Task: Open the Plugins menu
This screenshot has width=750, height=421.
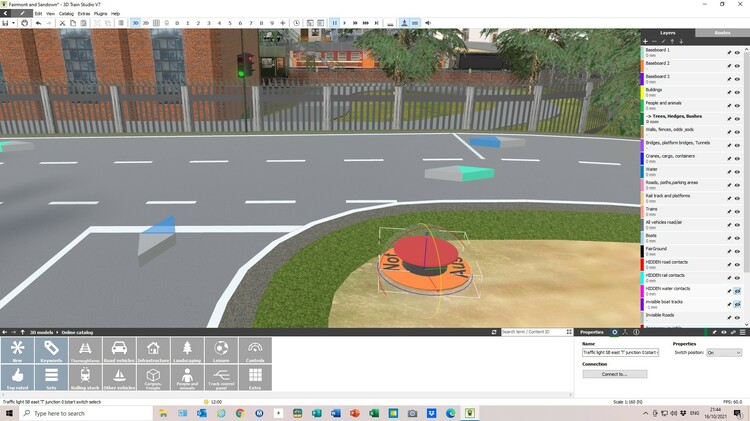Action: (x=100, y=14)
